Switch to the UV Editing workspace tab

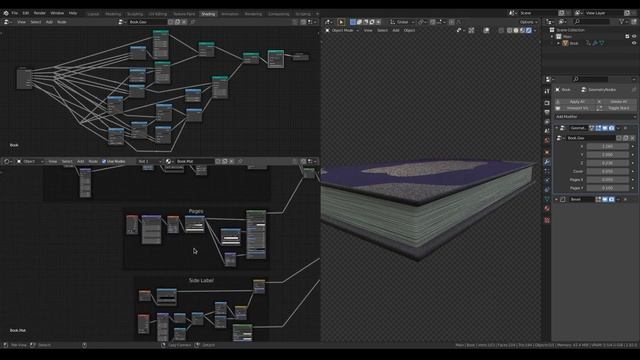[158, 14]
